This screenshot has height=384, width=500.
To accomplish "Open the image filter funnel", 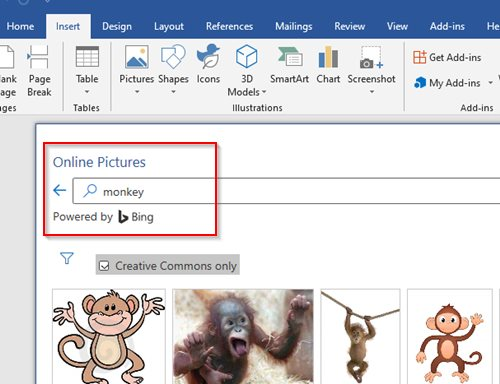I will (x=67, y=258).
